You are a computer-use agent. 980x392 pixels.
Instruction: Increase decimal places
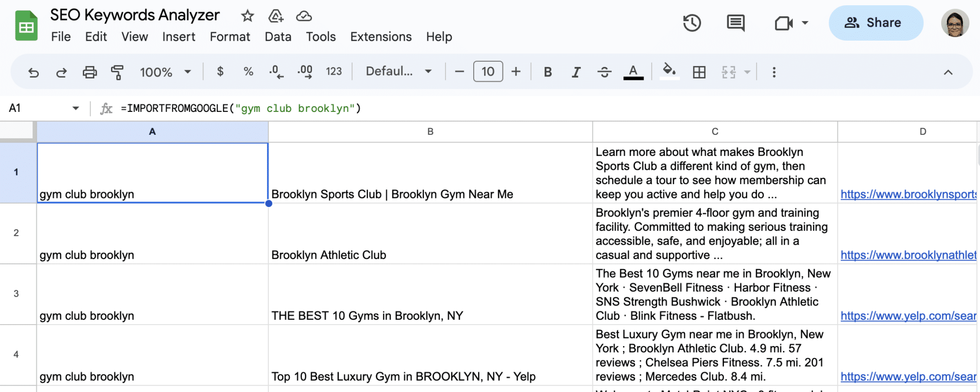click(x=305, y=72)
